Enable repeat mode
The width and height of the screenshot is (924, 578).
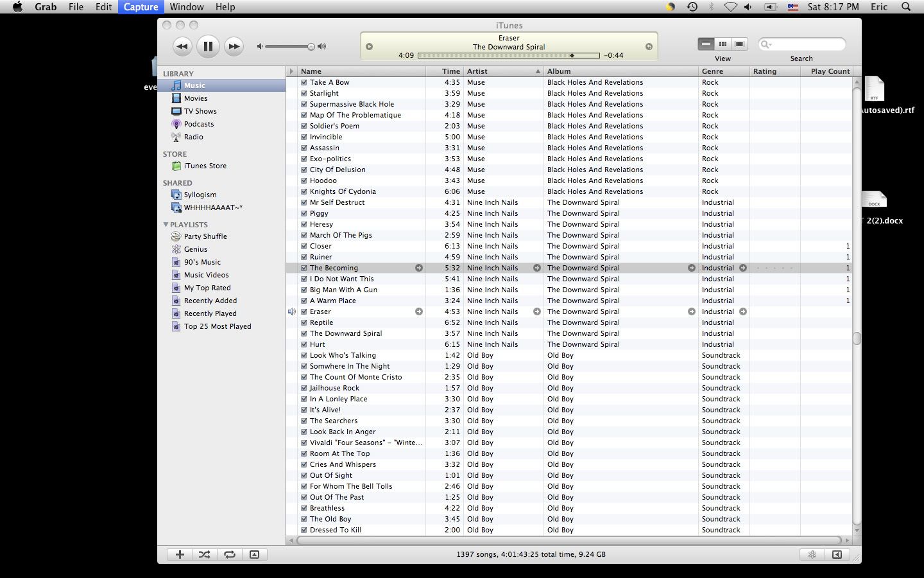(229, 554)
